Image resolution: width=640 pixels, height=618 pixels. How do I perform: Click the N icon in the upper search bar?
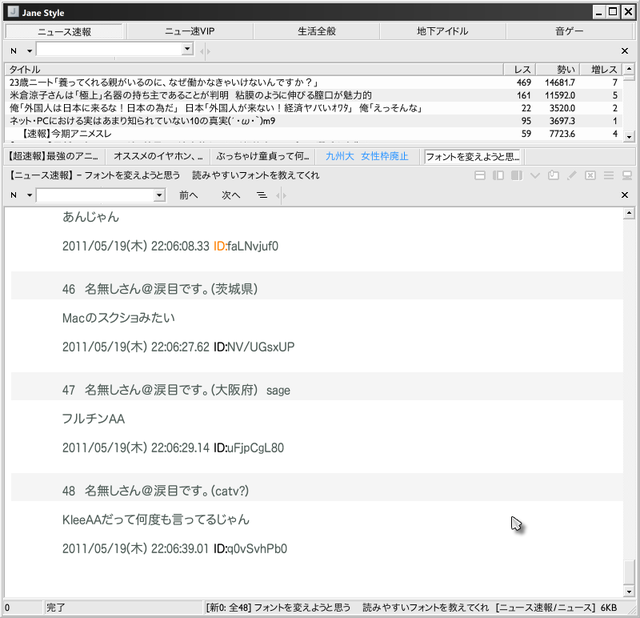[14, 51]
